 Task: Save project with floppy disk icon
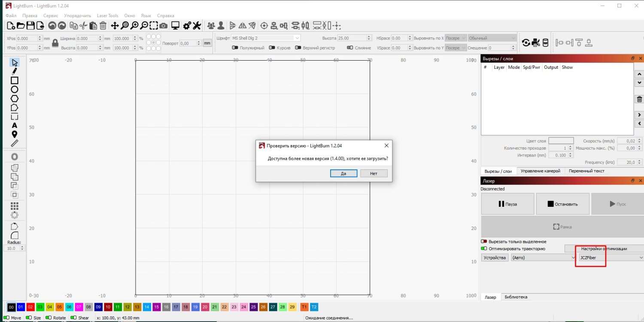pos(30,26)
